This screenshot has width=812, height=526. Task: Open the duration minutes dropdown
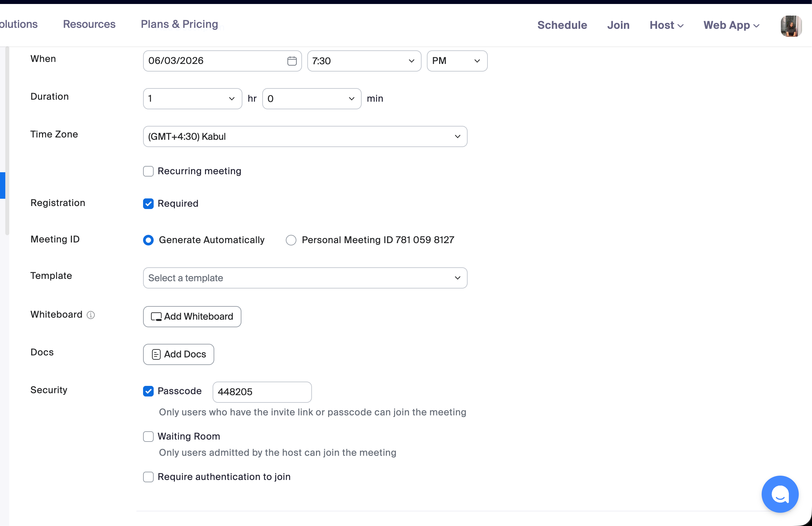click(312, 99)
